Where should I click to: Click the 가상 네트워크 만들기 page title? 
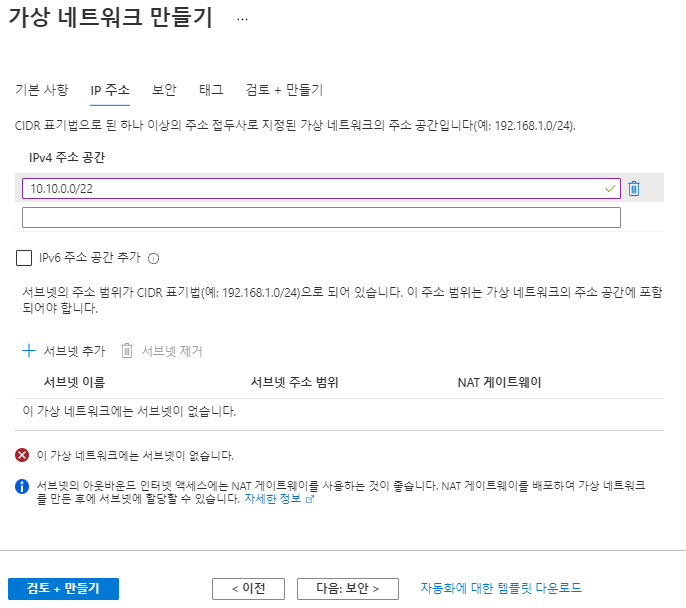(x=110, y=17)
